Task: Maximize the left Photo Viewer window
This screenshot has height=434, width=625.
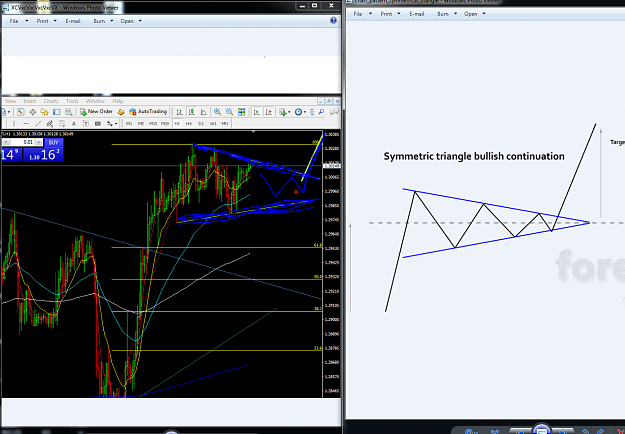Action: (x=314, y=6)
